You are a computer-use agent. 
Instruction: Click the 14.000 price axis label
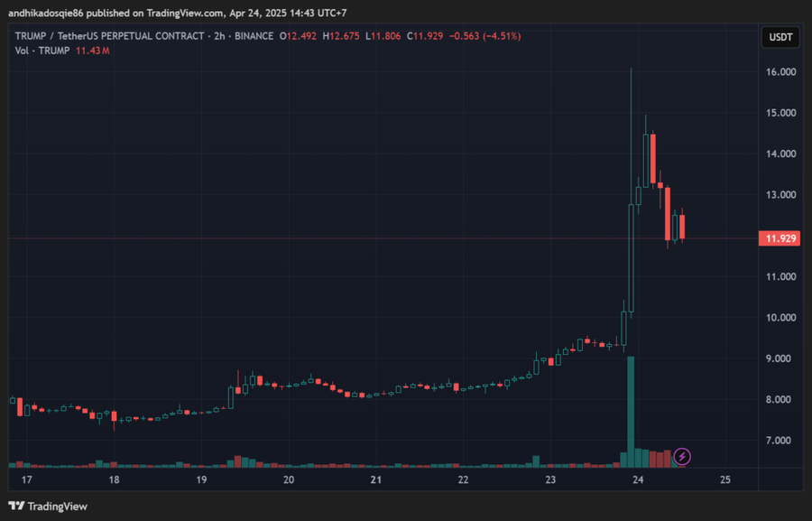click(x=781, y=154)
